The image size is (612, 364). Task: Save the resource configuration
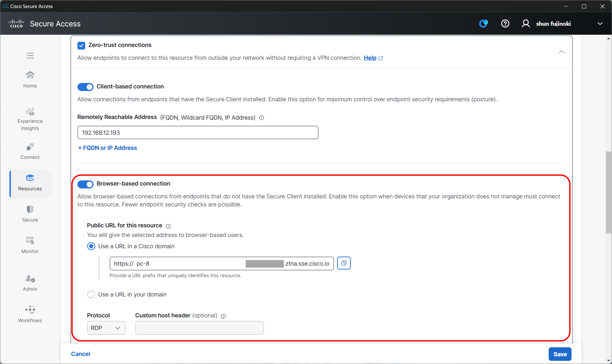tap(560, 354)
